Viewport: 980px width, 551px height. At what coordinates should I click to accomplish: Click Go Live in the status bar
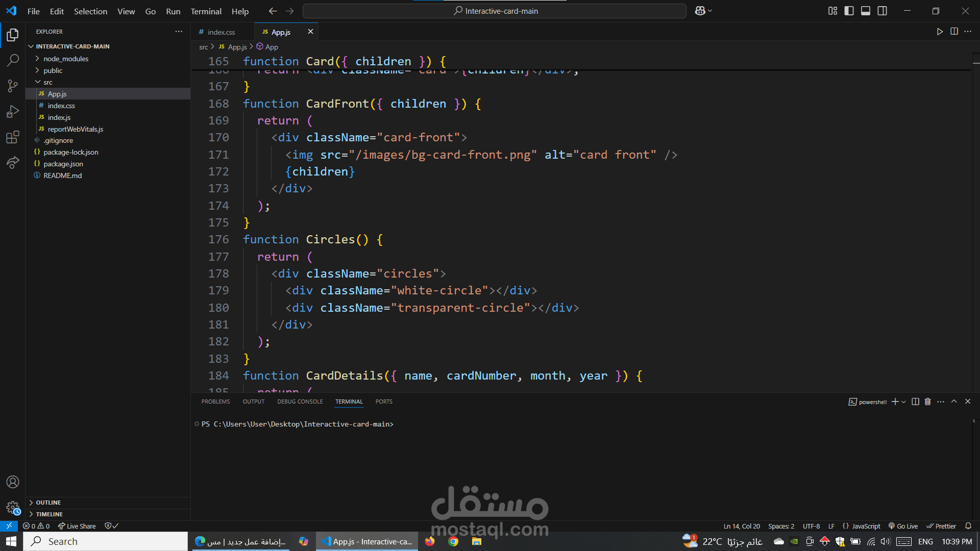pyautogui.click(x=903, y=526)
